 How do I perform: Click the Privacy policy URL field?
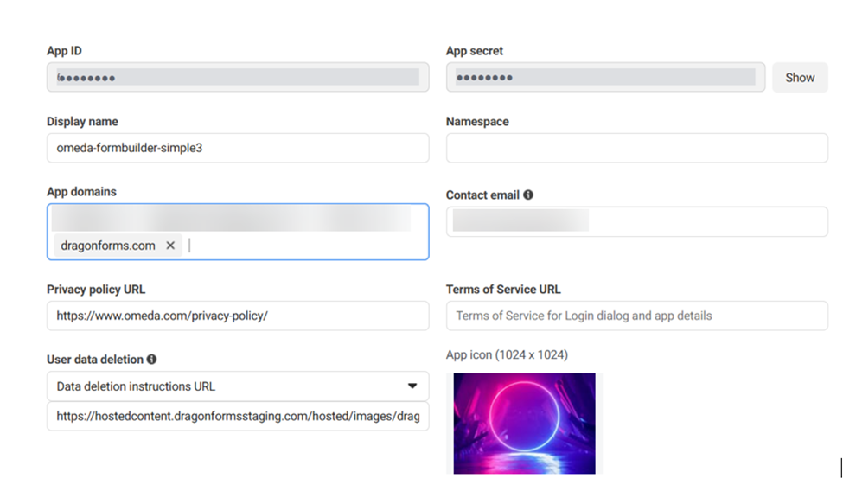(x=238, y=316)
